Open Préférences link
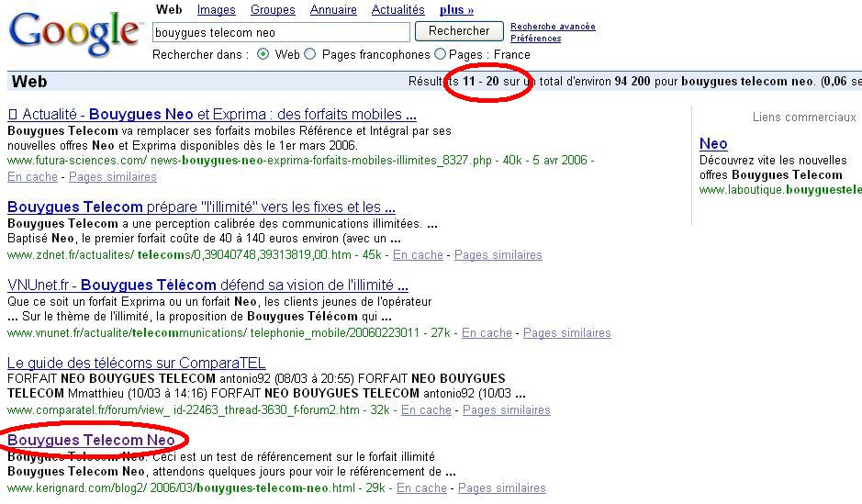The width and height of the screenshot is (862, 504). tap(535, 39)
